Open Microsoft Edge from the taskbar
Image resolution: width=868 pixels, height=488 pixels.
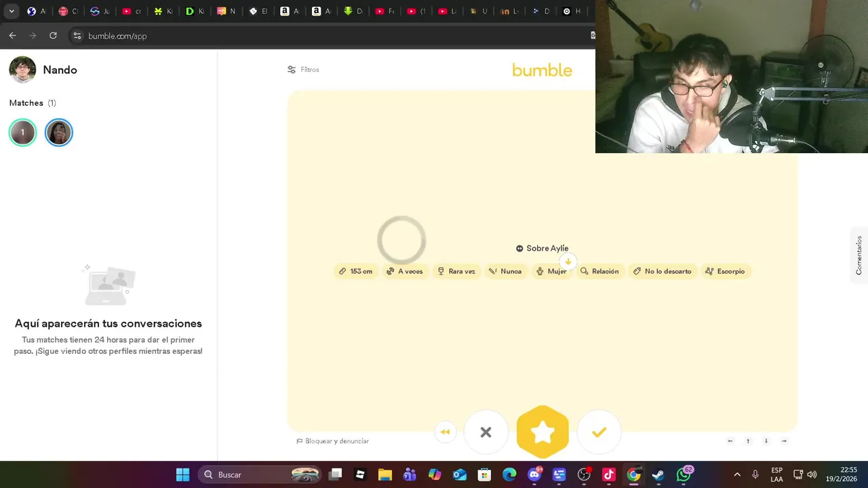pyautogui.click(x=509, y=474)
